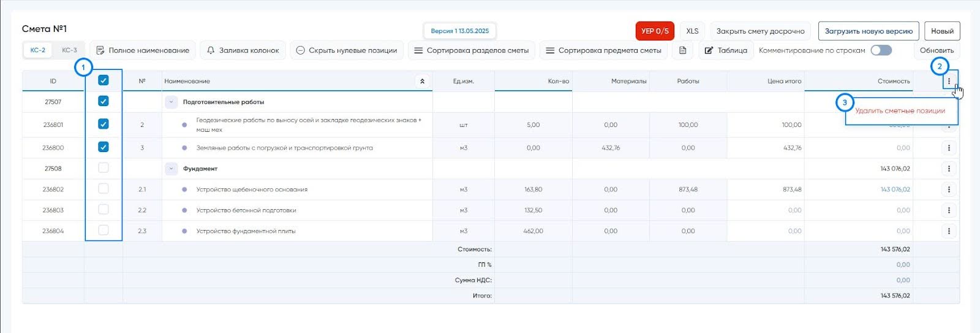Collapse all rows using Наименование header arrows

[x=422, y=81]
